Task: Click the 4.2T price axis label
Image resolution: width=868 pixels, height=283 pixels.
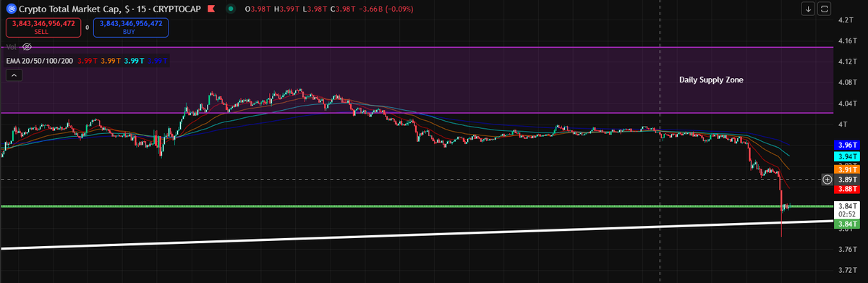Action: point(846,20)
